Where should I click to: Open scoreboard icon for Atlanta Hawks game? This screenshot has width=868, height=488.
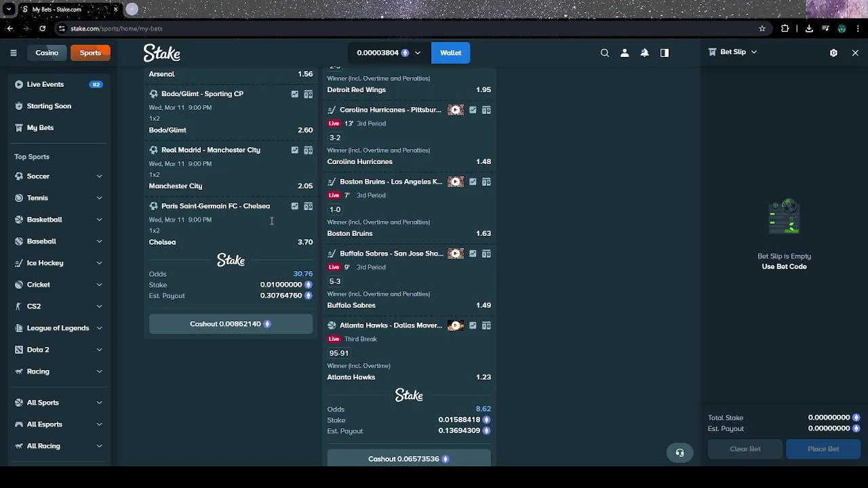pyautogui.click(x=486, y=325)
